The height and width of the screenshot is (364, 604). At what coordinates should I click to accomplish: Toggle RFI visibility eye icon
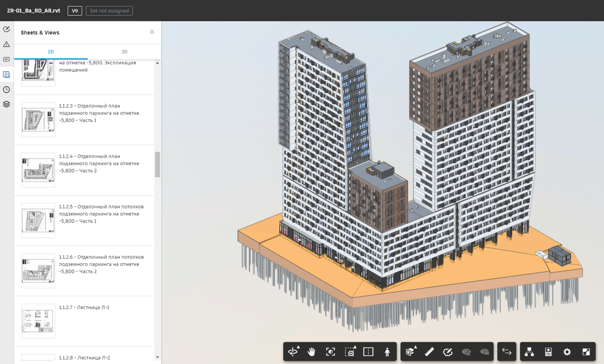coord(485,352)
